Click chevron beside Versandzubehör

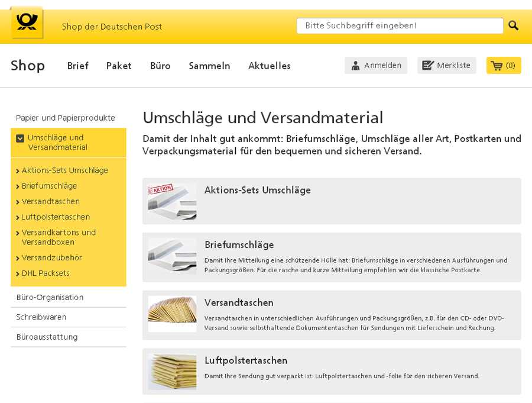pyautogui.click(x=18, y=259)
